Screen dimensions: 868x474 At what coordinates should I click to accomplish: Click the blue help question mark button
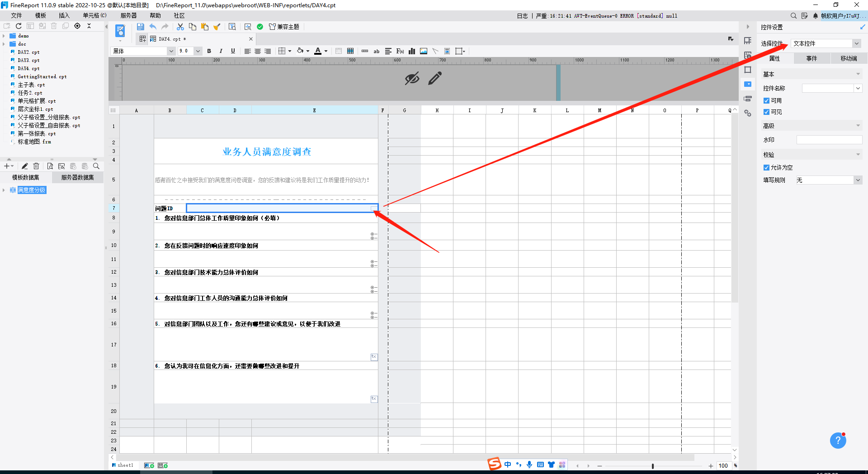(x=838, y=441)
